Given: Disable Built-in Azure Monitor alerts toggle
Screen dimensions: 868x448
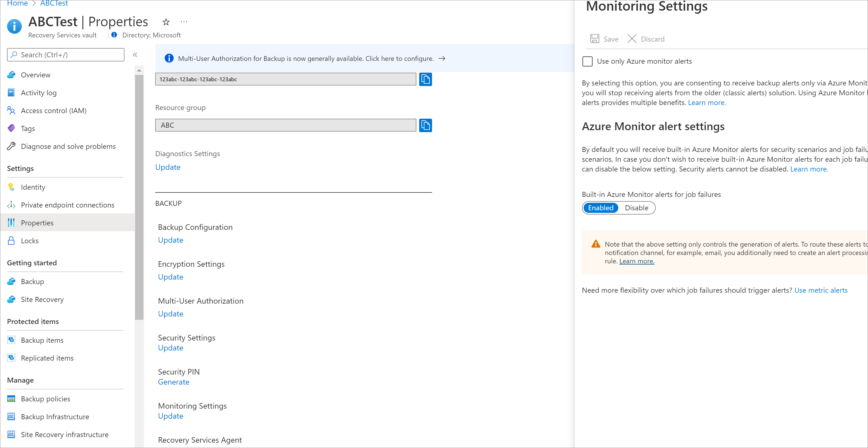Looking at the screenshot, I should click(x=636, y=208).
